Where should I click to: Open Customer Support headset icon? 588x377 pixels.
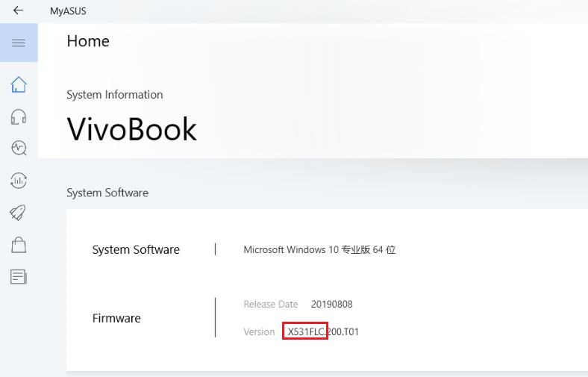19,116
